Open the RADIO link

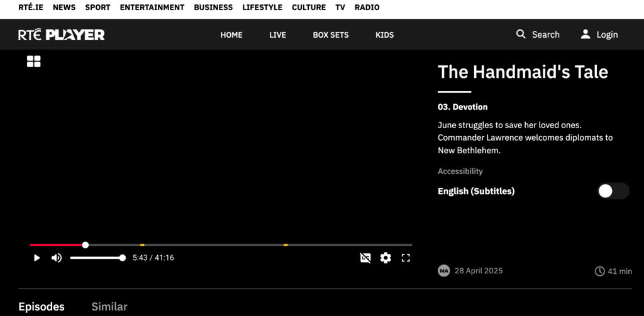point(367,8)
